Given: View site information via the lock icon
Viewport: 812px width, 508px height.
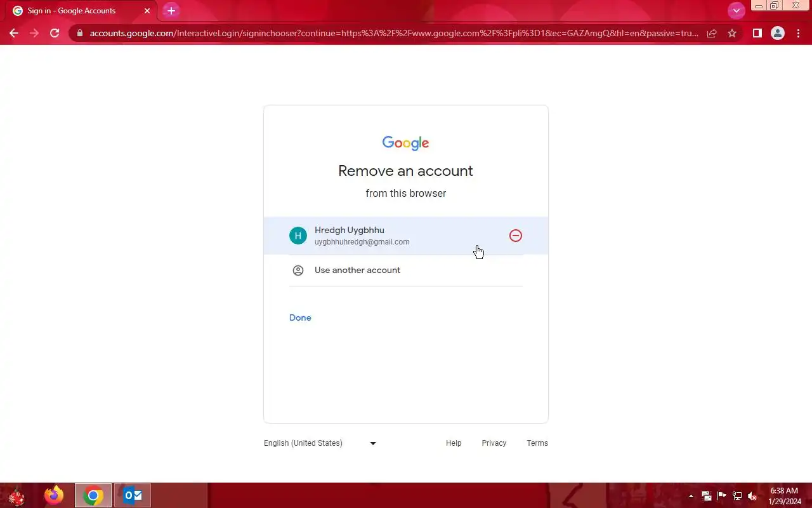Looking at the screenshot, I should coord(79,33).
